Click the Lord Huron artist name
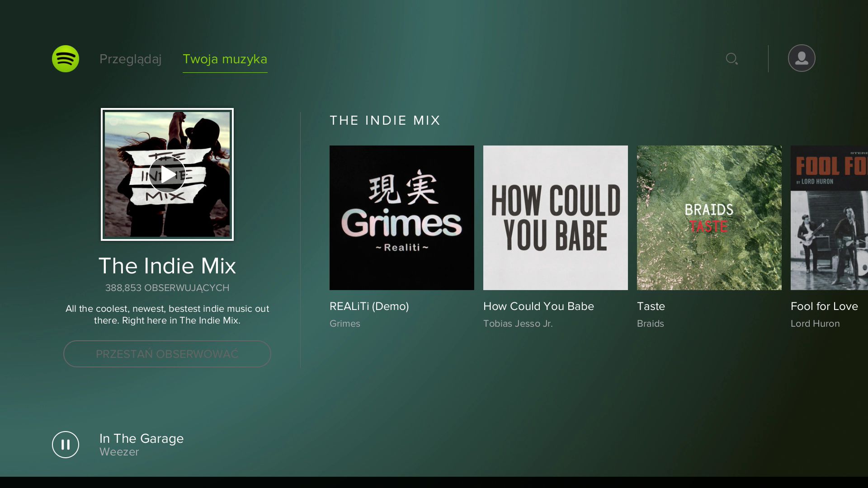The width and height of the screenshot is (868, 488). [815, 324]
